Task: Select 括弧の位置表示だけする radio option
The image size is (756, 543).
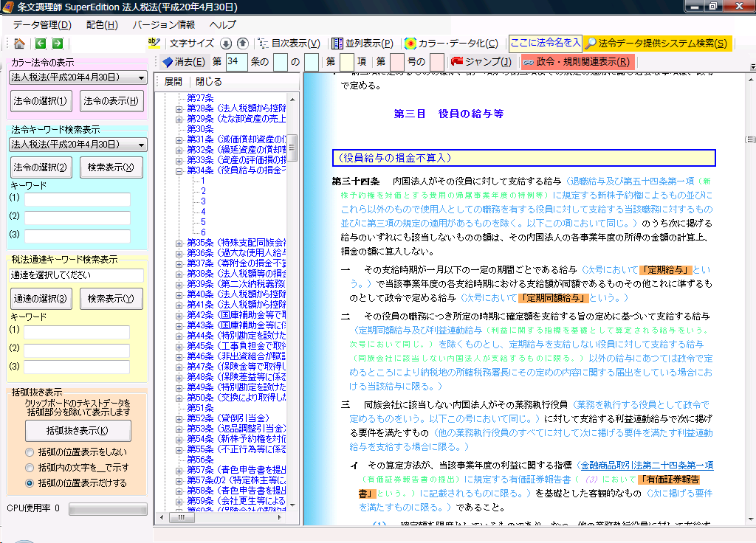Action: tap(30, 483)
